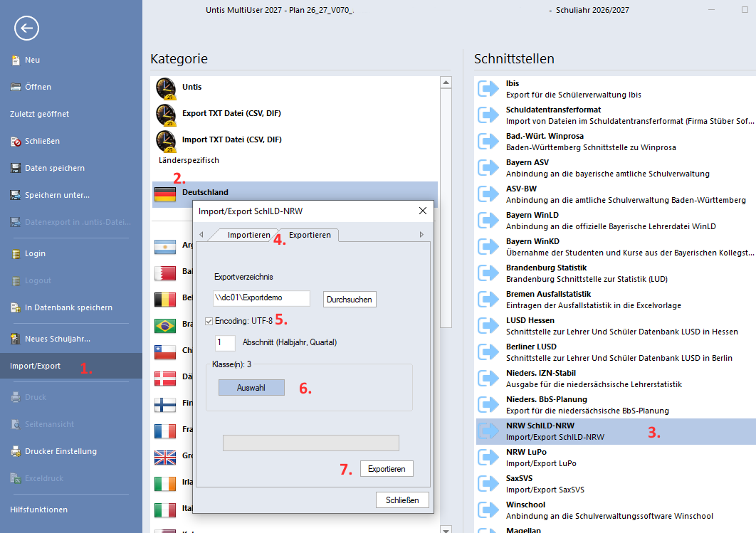Click the export progress bar

(311, 443)
